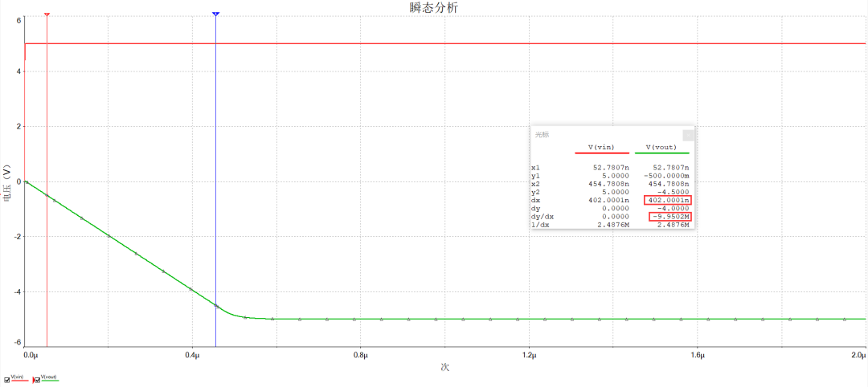
Task: Click the V(vout) dy/dx value -9.9502M
Action: click(x=671, y=218)
